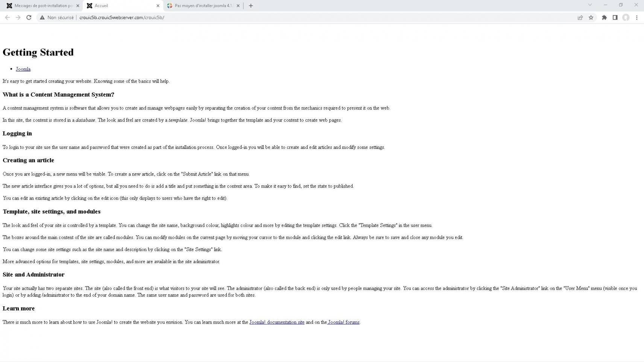Close the 'Accueil' tab
The image size is (644, 362).
[x=158, y=6]
